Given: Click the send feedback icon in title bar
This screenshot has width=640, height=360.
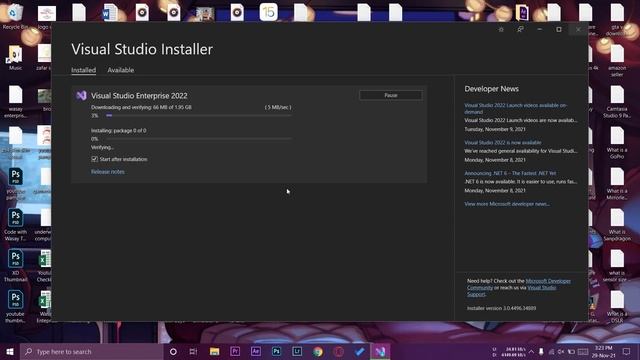Looking at the screenshot, I should pos(520,29).
